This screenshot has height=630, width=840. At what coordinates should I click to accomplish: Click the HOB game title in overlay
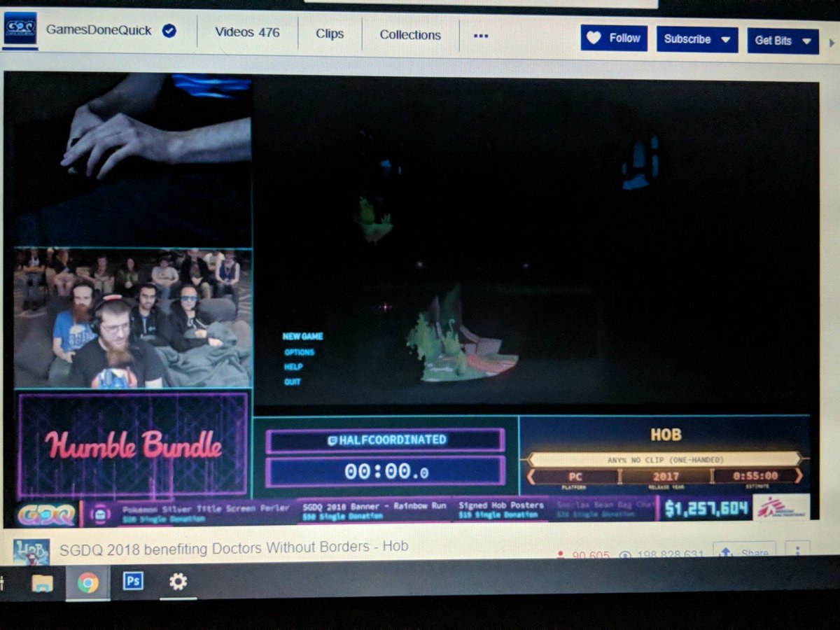pos(665,434)
